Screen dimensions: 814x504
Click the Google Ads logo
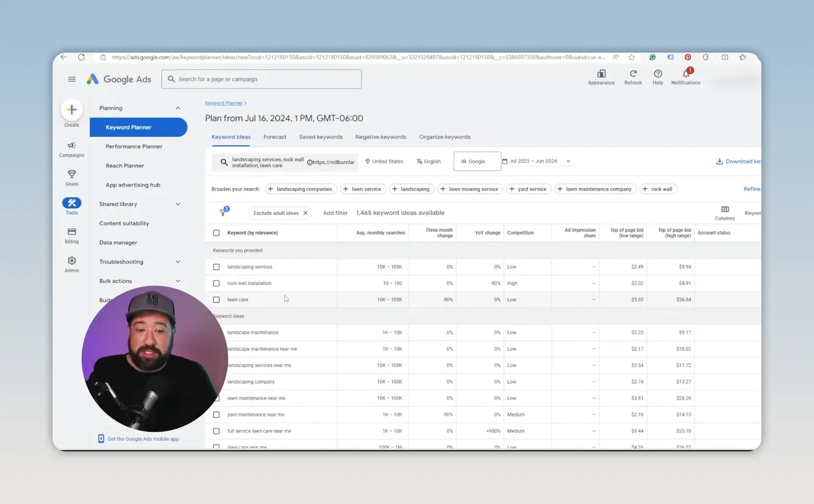point(119,79)
